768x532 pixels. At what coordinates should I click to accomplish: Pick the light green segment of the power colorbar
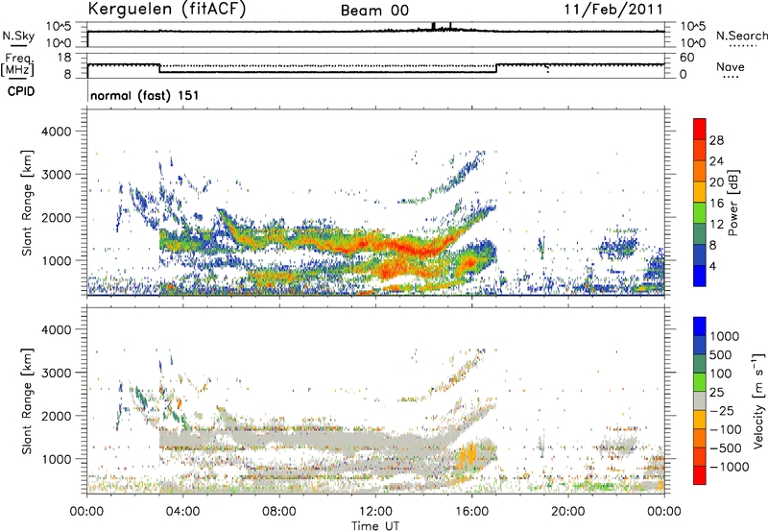coord(700,213)
